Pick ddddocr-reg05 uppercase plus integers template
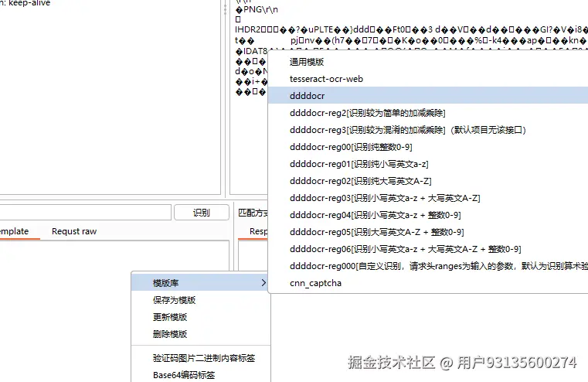 pos(428,232)
